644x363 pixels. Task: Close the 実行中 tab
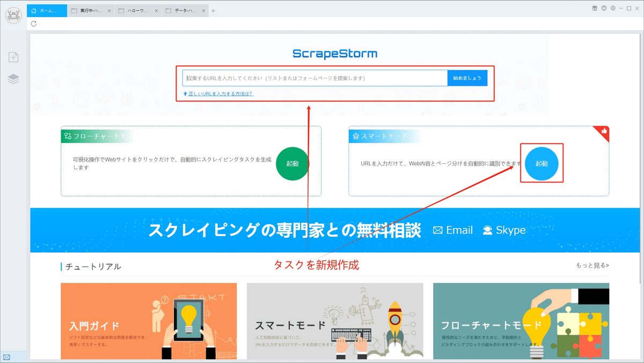(109, 11)
